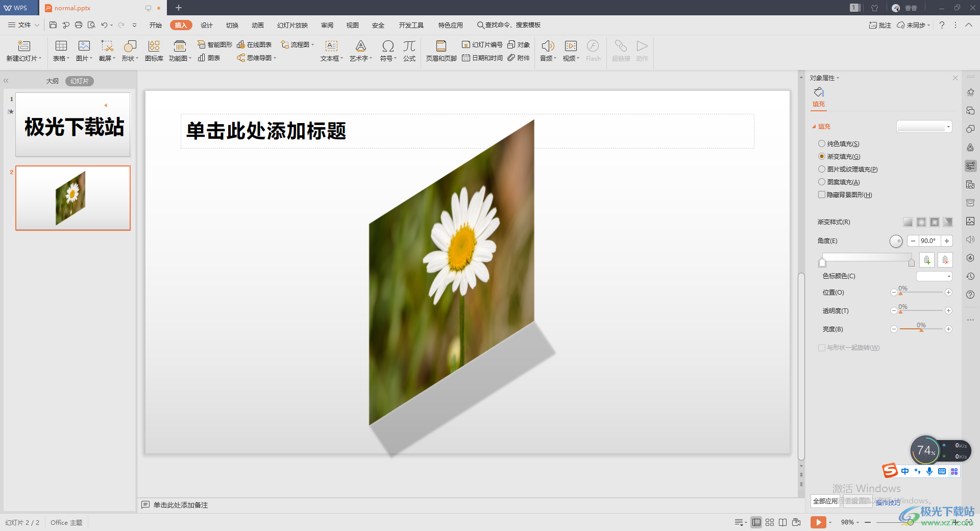Open the Design (设计) ribbon tab
Image resolution: width=980 pixels, height=531 pixels.
(x=207, y=25)
